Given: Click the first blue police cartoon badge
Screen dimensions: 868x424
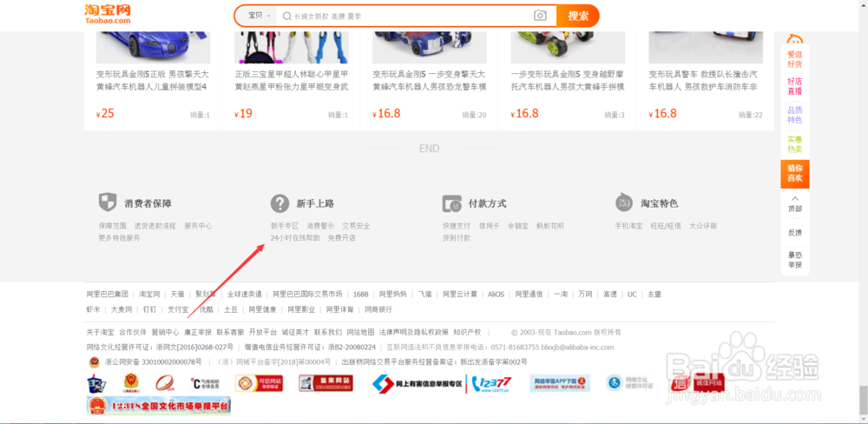Looking at the screenshot, I should click(97, 383).
